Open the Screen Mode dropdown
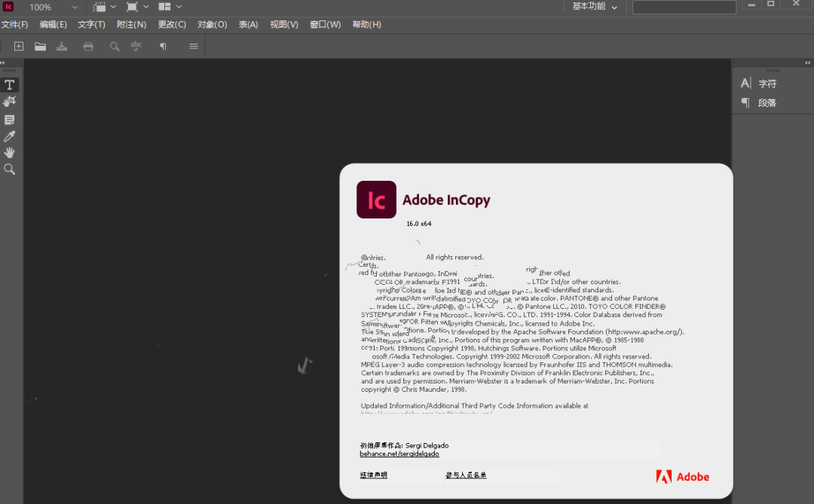Screen dimensions: 814x504 pos(138,7)
